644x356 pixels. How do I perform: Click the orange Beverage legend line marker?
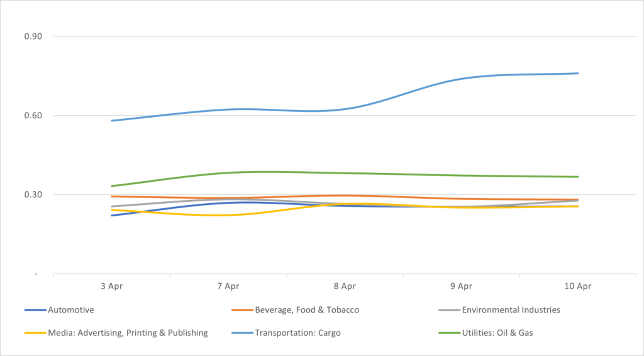242,310
